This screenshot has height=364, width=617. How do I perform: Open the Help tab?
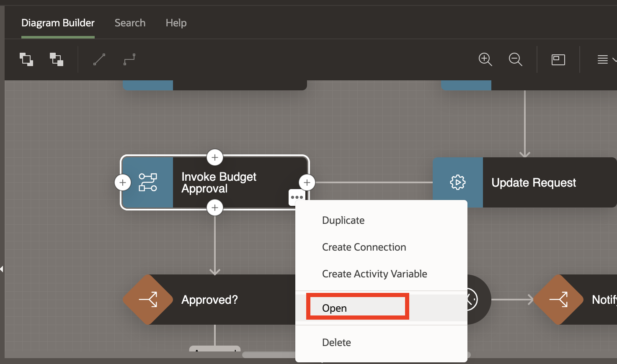coord(176,23)
